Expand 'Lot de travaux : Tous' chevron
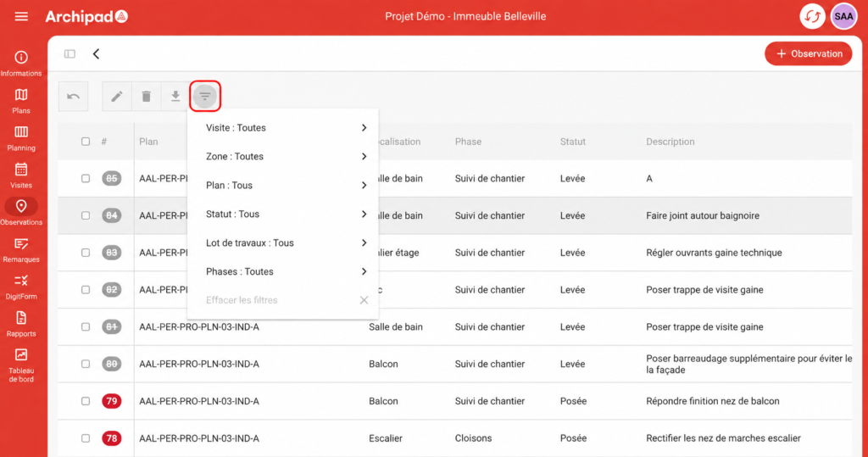868x457 pixels. click(364, 243)
